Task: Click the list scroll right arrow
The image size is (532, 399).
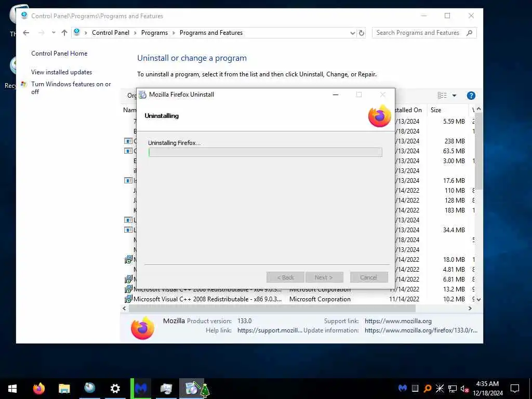Action: [470, 309]
